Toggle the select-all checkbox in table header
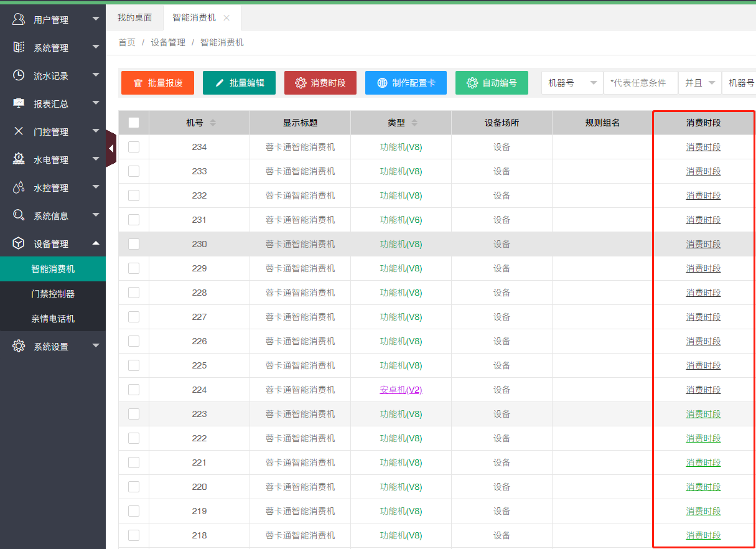Viewport: 756px width, 549px height. (134, 123)
